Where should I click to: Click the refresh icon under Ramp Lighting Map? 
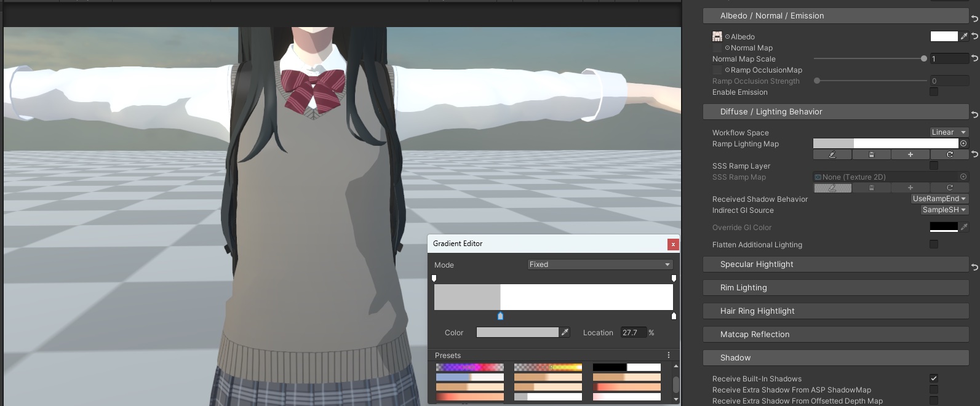pos(949,155)
